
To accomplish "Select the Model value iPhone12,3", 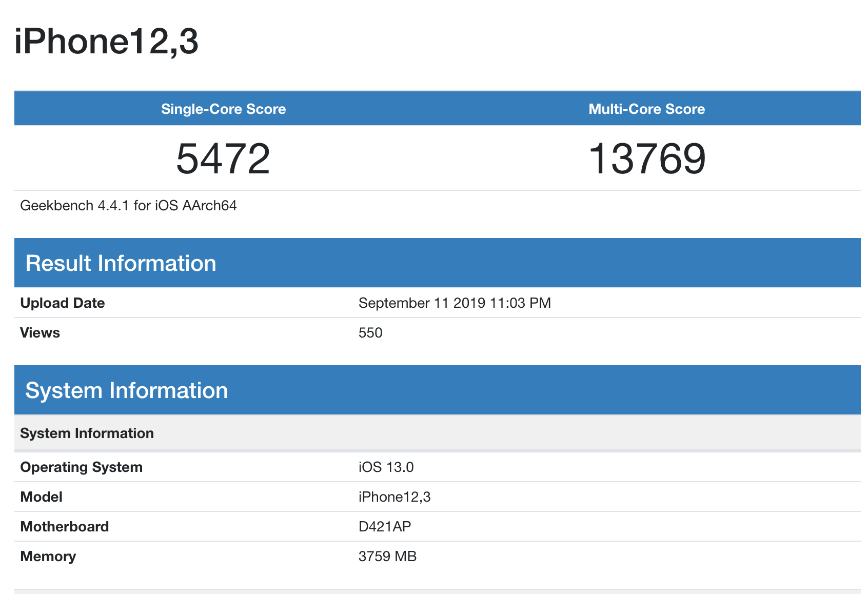I will 394,497.
